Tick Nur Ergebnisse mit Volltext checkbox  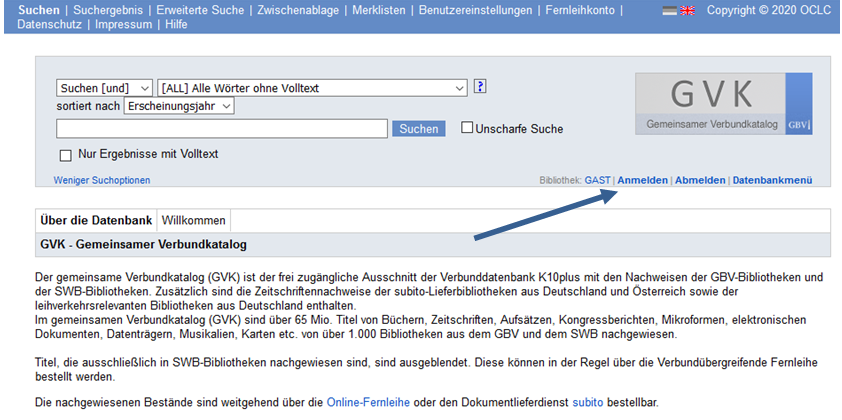(66, 156)
